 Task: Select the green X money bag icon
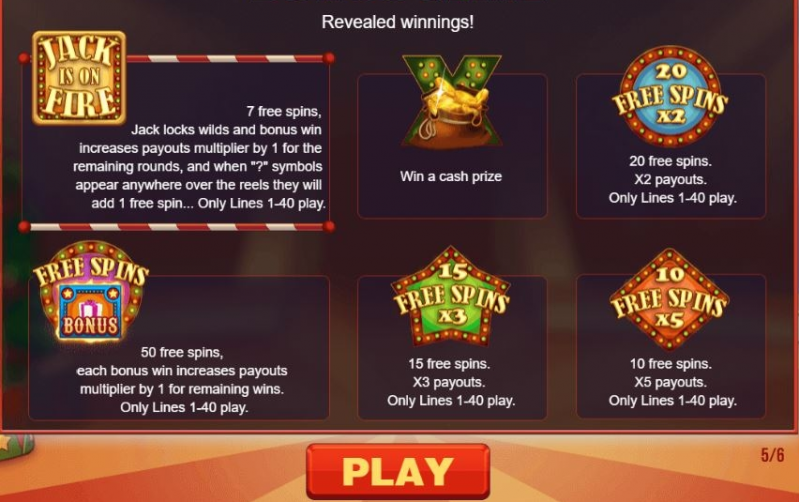[x=452, y=101]
